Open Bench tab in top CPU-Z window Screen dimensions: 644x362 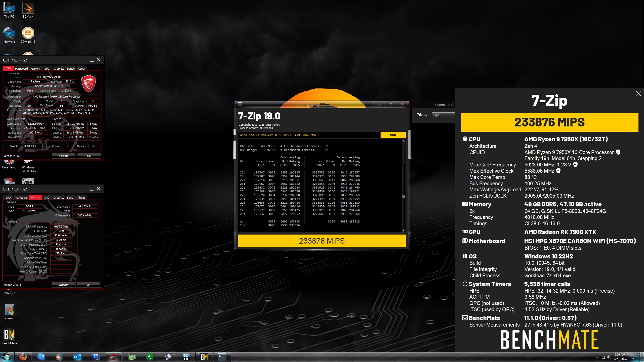pyautogui.click(x=71, y=69)
